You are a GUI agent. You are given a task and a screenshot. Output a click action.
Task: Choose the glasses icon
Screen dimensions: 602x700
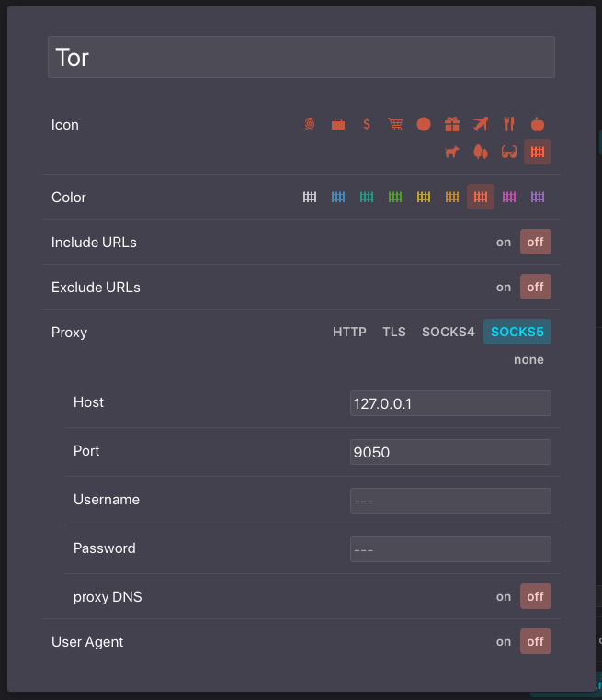coord(509,152)
